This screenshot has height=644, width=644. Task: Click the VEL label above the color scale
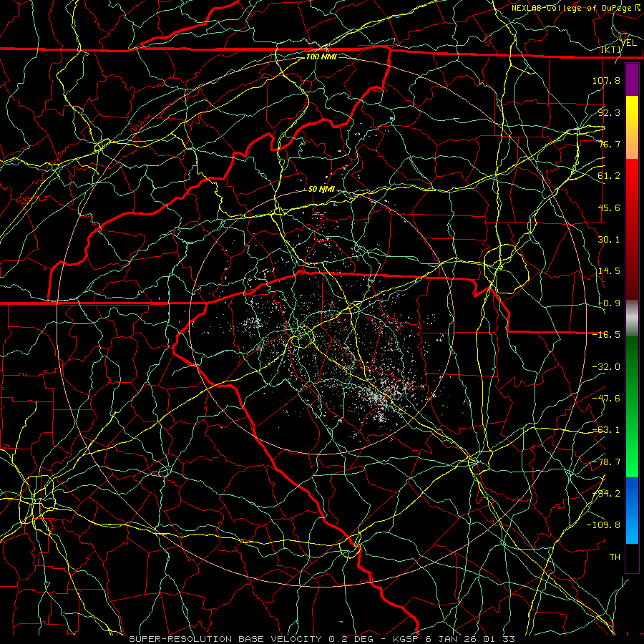629,43
